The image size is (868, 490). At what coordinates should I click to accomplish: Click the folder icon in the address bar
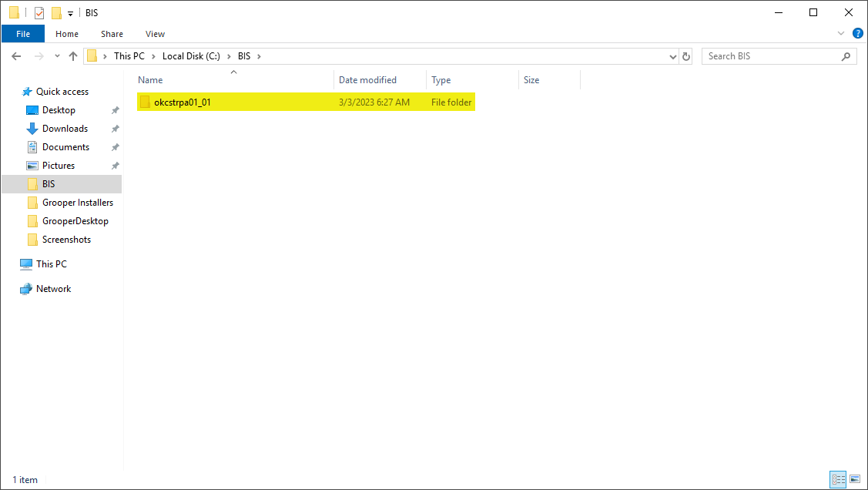point(92,56)
